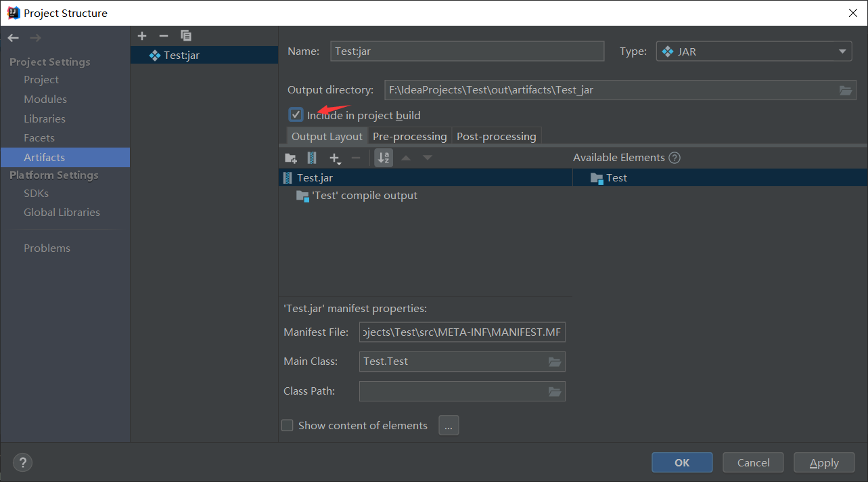Add a new artifact with the plus icon
This screenshot has width=868, height=482.
click(x=142, y=36)
